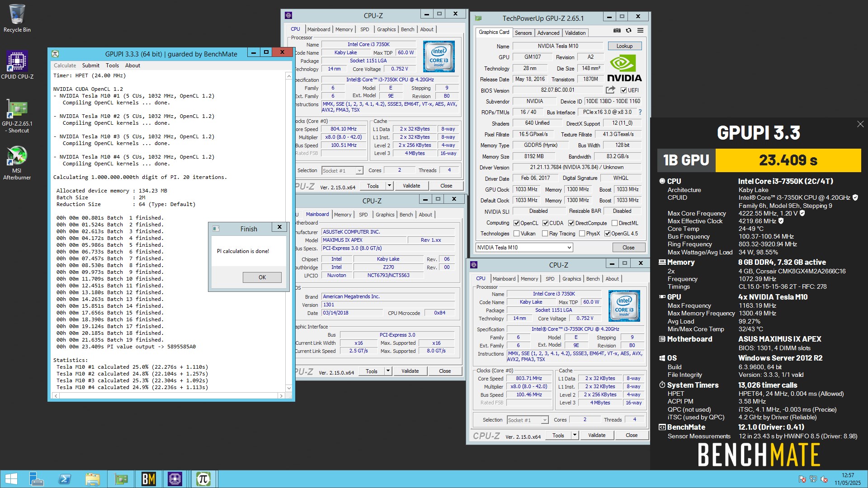
Task: Expand the Tools dropdown arrow in bottom CPU-Z
Action: pyautogui.click(x=575, y=435)
